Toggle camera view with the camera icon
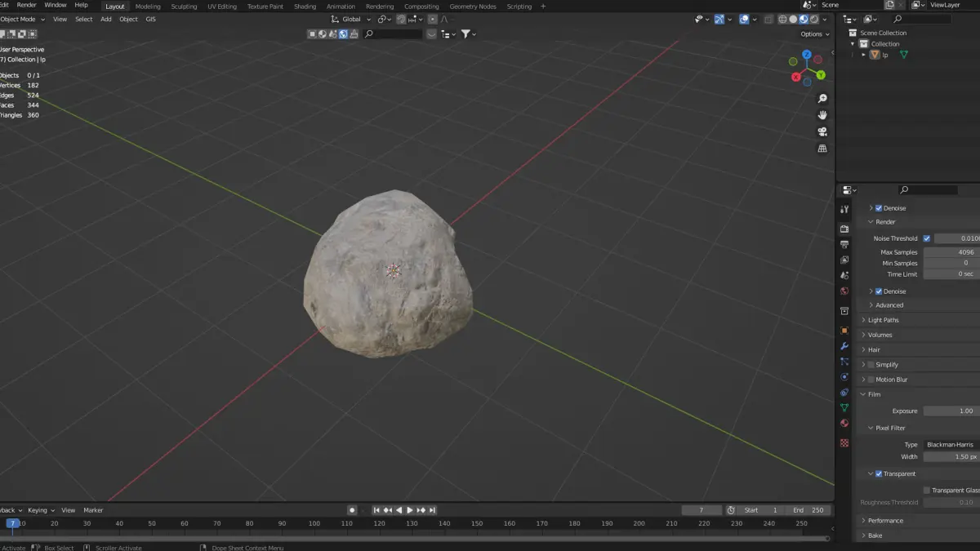The width and height of the screenshot is (980, 551). point(822,131)
